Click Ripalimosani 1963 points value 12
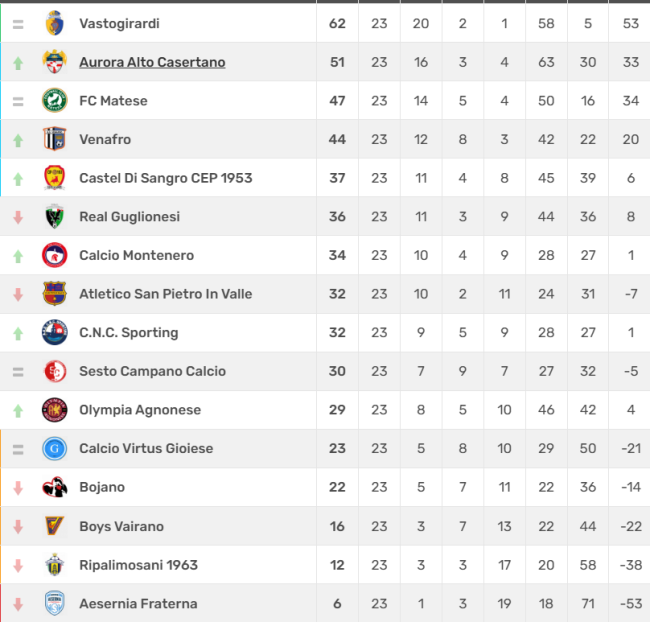 point(337,565)
